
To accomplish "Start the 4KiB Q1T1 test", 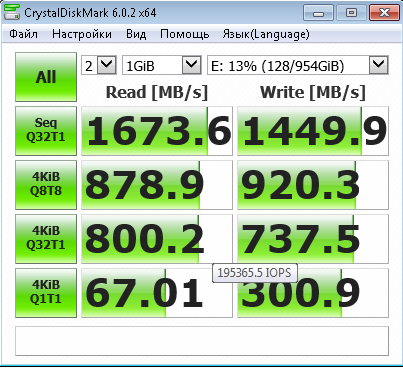I will pos(46,293).
